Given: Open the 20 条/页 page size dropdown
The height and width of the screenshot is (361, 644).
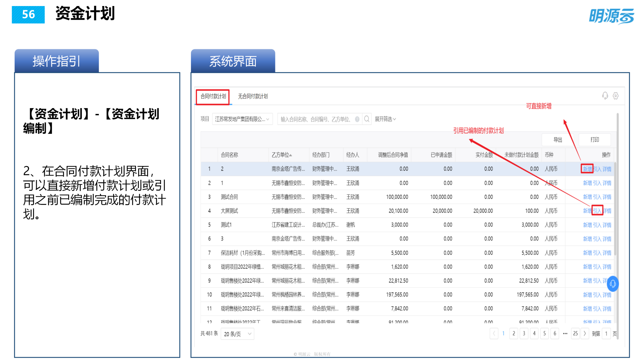Looking at the screenshot, I should point(237,334).
